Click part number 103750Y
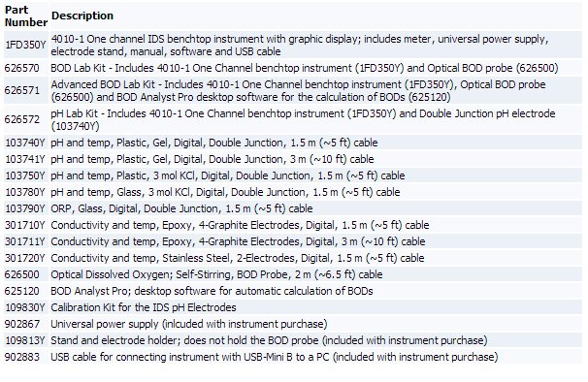Image resolution: width=588 pixels, height=382 pixels. point(25,175)
